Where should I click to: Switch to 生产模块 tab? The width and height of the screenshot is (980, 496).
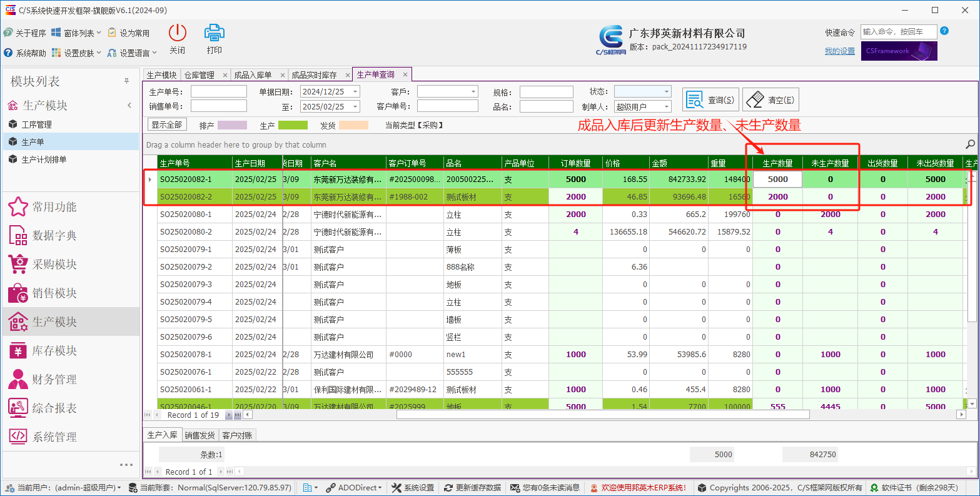(x=161, y=75)
